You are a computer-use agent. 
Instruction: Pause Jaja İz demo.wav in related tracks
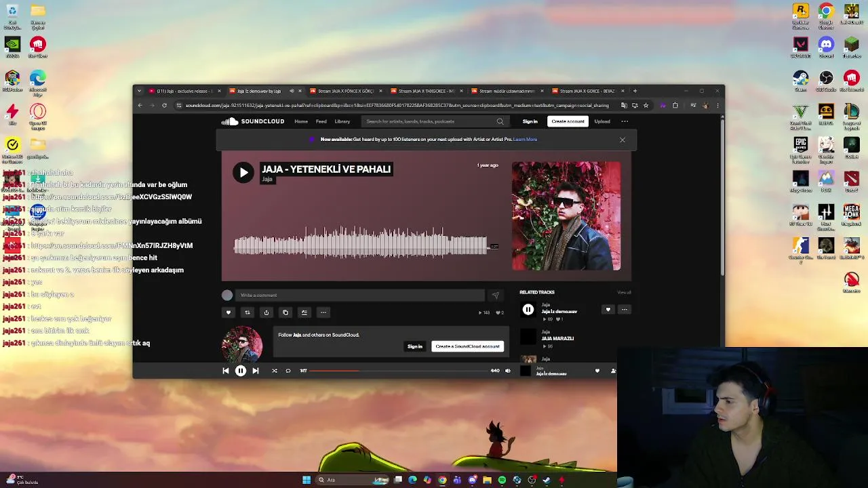pyautogui.click(x=528, y=310)
